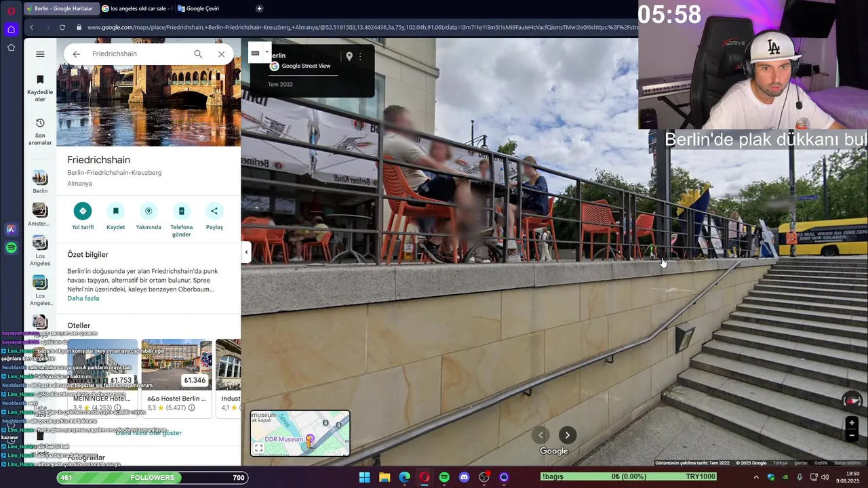868x488 pixels.
Task: Expand the minimap to full screen
Action: (x=258, y=448)
